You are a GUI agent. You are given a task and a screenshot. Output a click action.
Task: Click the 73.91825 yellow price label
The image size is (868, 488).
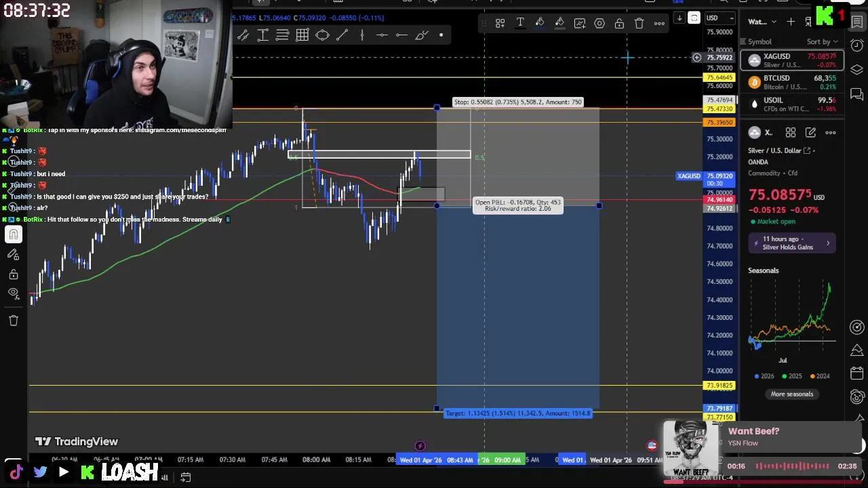tap(719, 386)
